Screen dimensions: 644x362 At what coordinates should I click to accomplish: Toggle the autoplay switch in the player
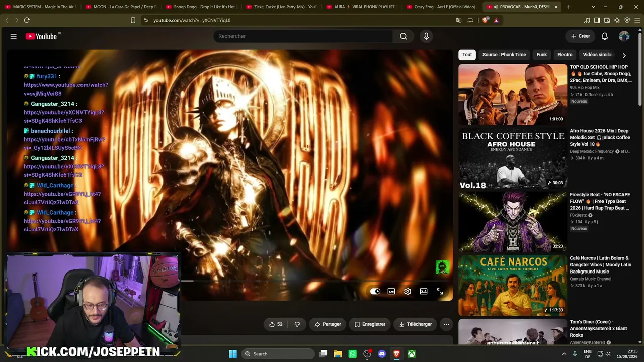[x=375, y=292]
